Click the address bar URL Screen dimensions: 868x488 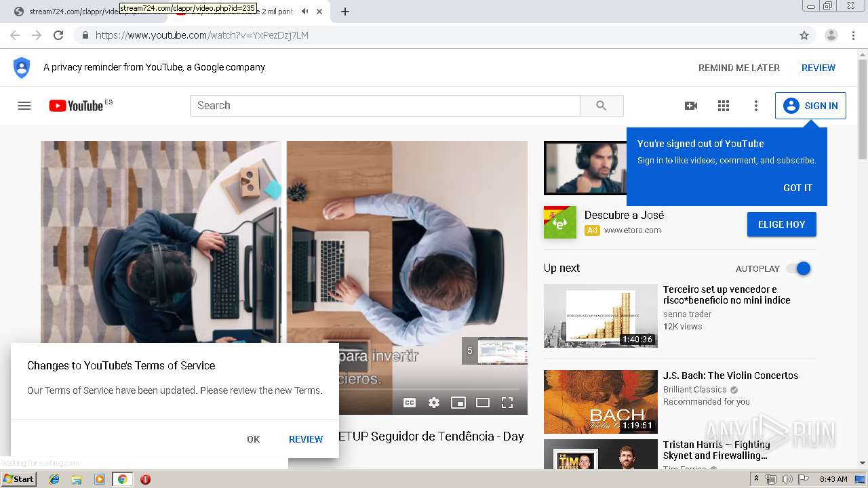[x=202, y=35]
